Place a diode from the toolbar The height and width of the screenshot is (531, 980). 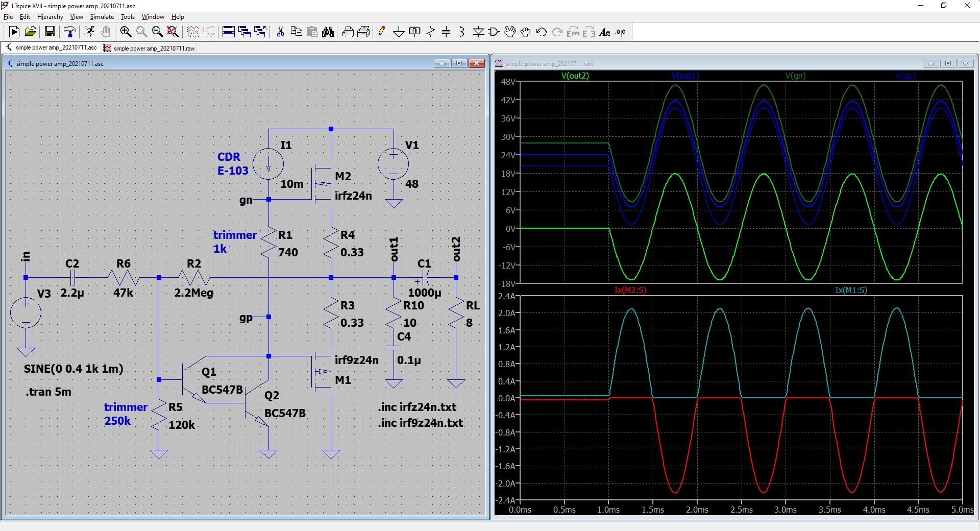pos(478,32)
